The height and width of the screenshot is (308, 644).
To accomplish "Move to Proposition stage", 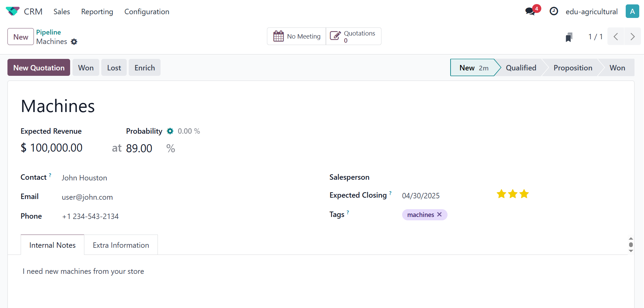I will 573,68.
